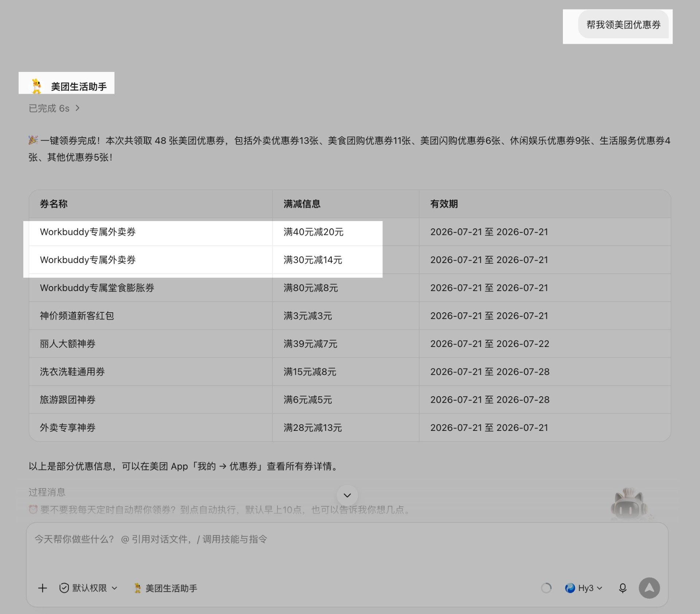The width and height of the screenshot is (700, 614).
Task: Click the 美团生活助手 mascot avatar icon
Action: 36,86
